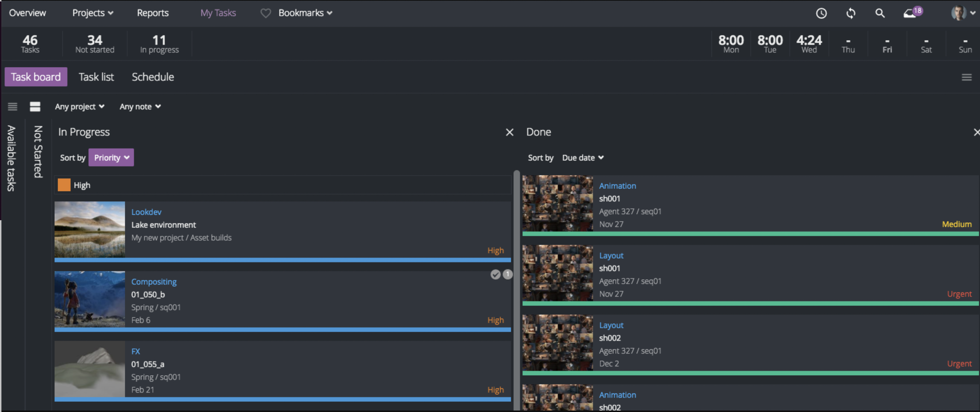Open the Animation sh001 task link
This screenshot has width=980, height=412.
click(617, 186)
